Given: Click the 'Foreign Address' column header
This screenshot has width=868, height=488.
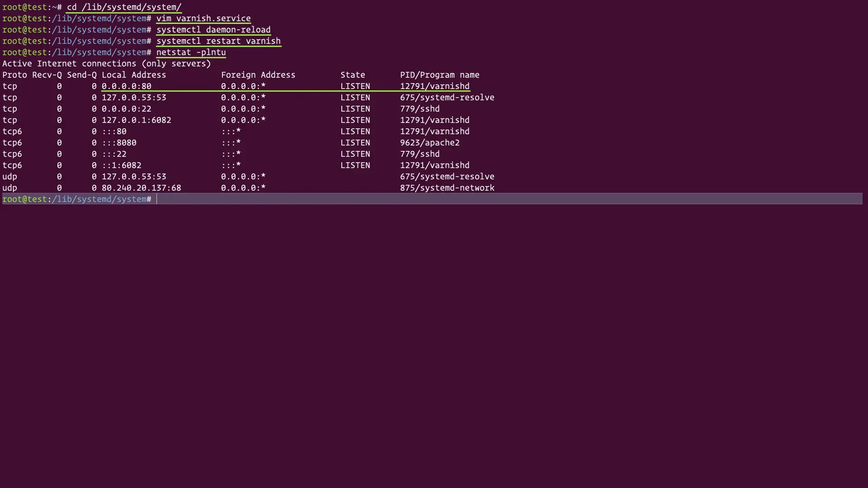Looking at the screenshot, I should click(258, 75).
